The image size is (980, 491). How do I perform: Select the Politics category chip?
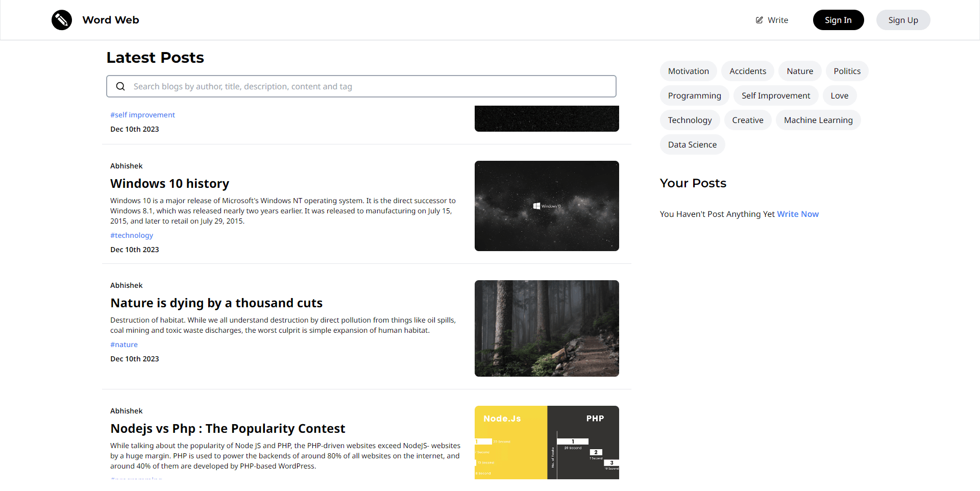(847, 71)
